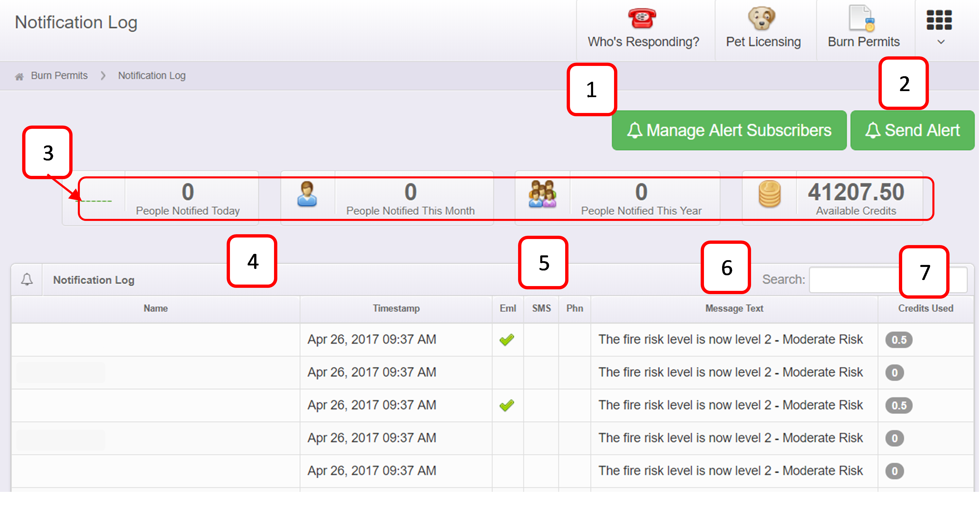Click first row's green email checkmark

click(507, 339)
